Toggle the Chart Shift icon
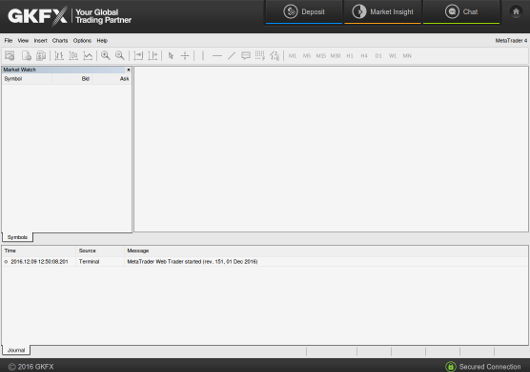 point(153,56)
